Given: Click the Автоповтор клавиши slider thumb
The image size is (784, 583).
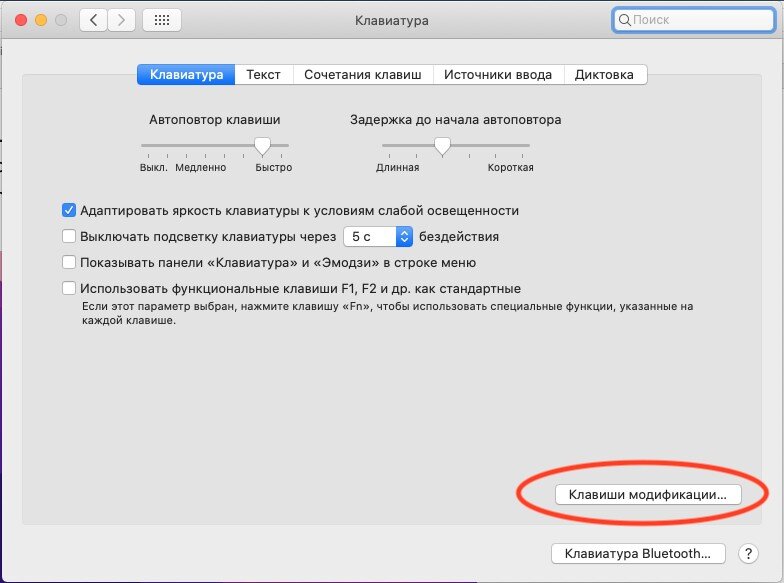Looking at the screenshot, I should pyautogui.click(x=262, y=146).
